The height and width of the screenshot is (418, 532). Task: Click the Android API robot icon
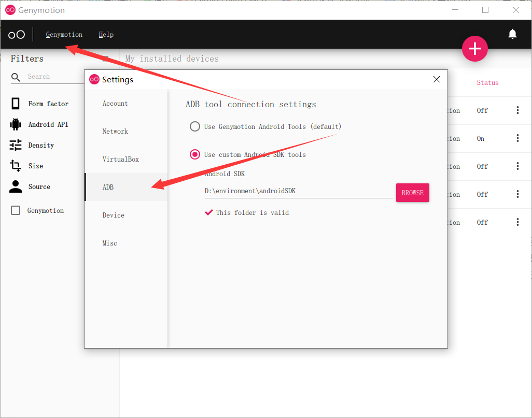15,124
